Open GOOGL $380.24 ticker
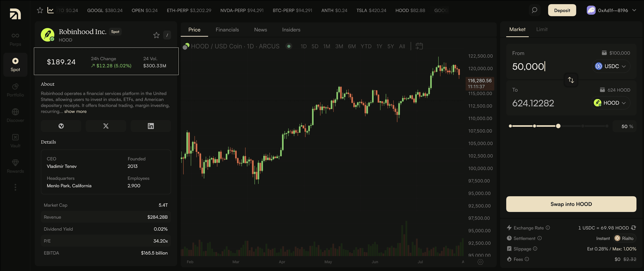Image resolution: width=644 pixels, height=271 pixels. (105, 11)
